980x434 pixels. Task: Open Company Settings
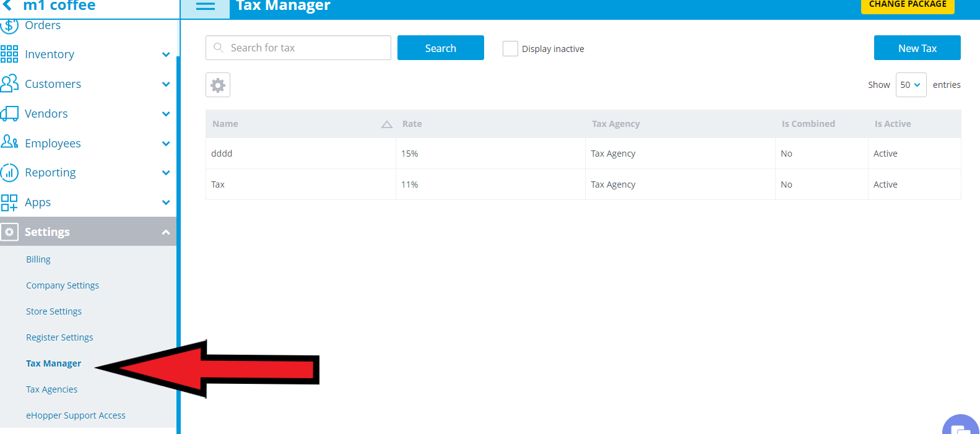(63, 285)
